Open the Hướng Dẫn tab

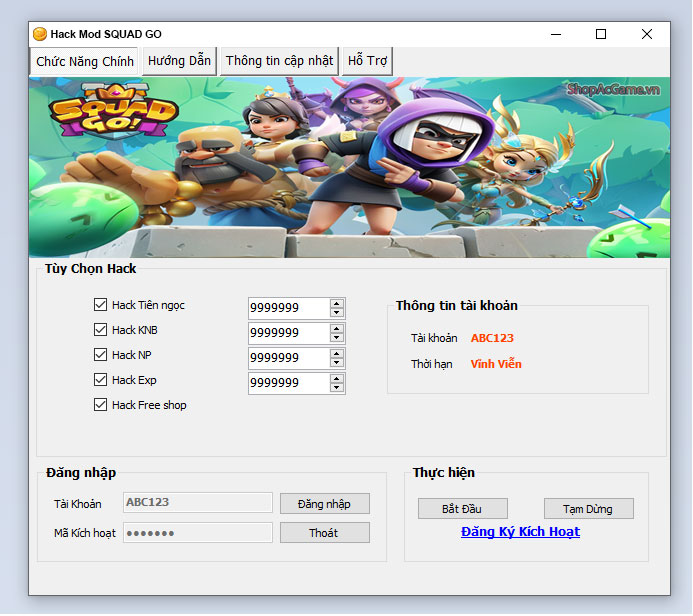tap(179, 61)
